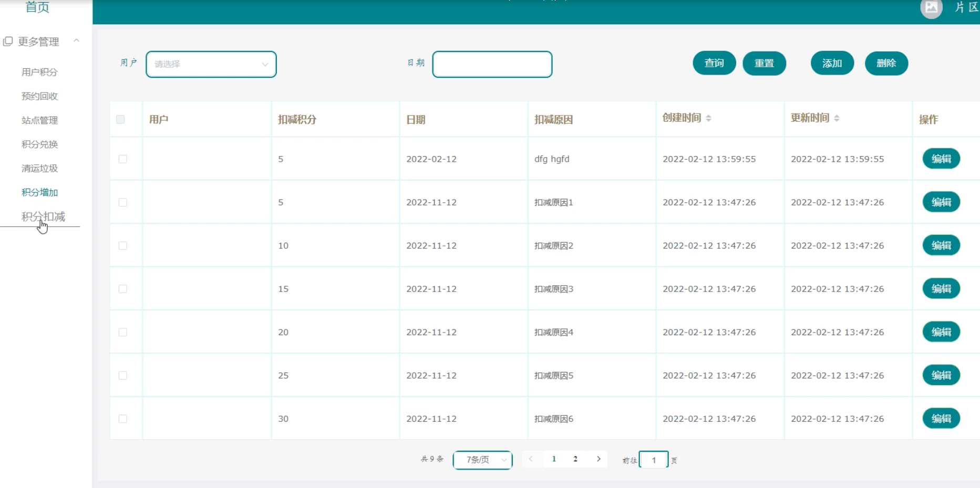This screenshot has width=980, height=488.
Task: Sort by 更新时间 column arrows
Action: 837,118
